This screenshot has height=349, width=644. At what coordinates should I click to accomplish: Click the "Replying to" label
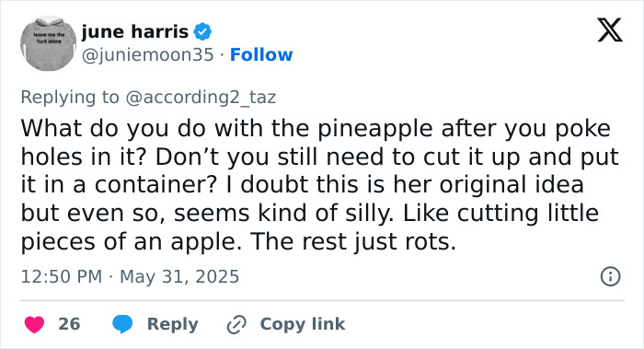pyautogui.click(x=70, y=98)
